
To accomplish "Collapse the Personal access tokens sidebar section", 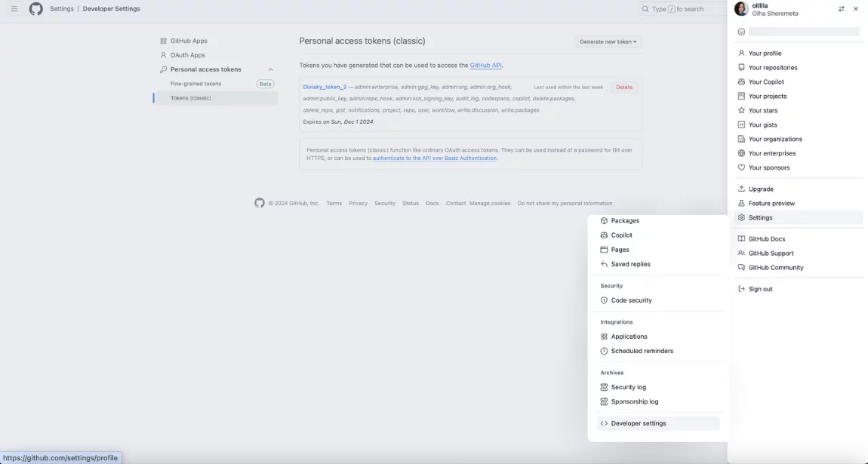I will [x=270, y=69].
